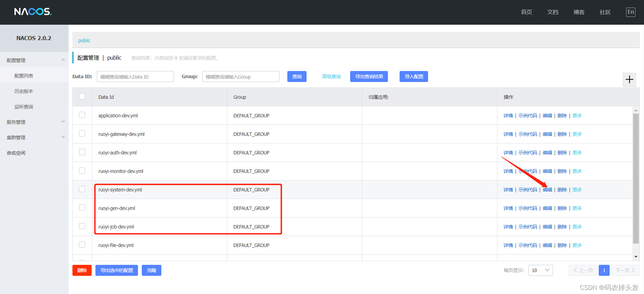Expand the 集群管理 sidebar menu
This screenshot has width=644, height=294.
click(34, 137)
